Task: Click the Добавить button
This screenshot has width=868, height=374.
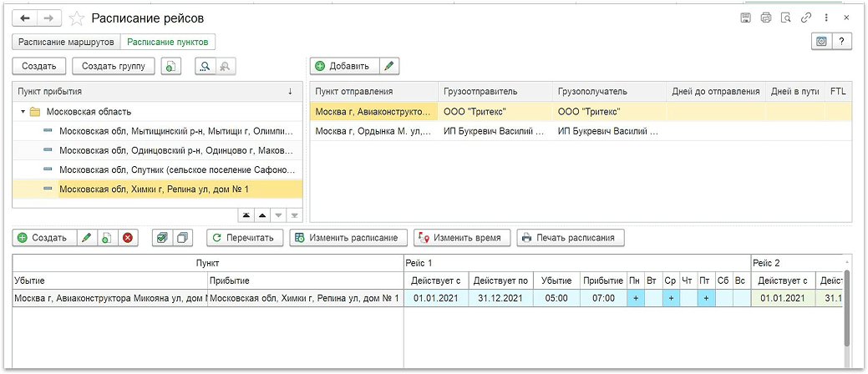Action: click(344, 67)
